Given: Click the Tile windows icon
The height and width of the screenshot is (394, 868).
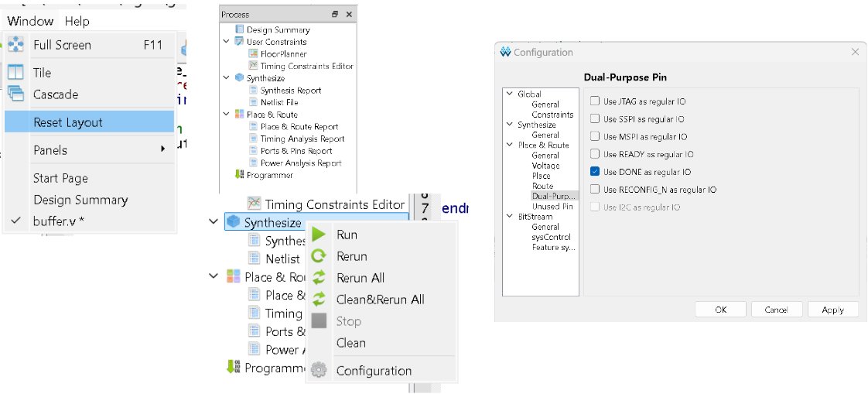Looking at the screenshot, I should click(15, 73).
